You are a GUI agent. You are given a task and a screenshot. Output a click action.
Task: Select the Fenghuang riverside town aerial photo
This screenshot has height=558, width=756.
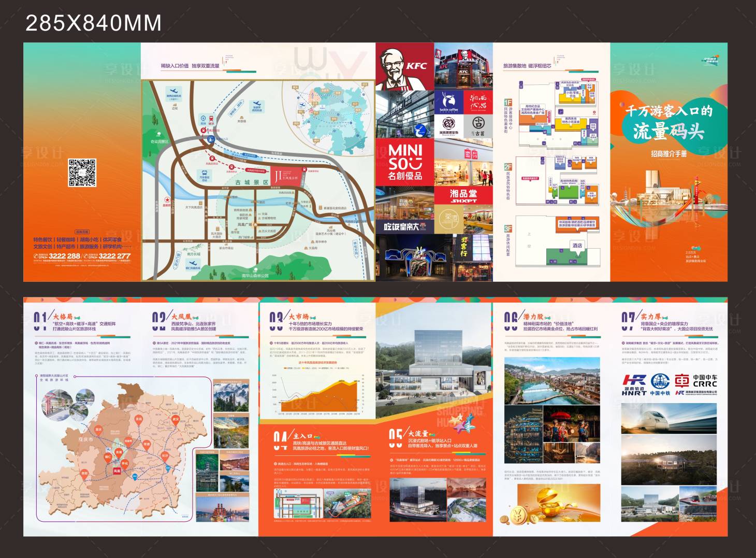point(552,381)
